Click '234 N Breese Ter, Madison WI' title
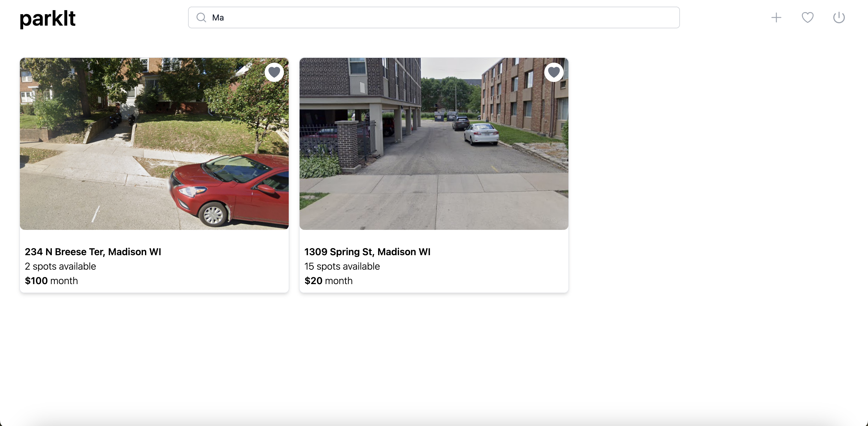 tap(93, 252)
